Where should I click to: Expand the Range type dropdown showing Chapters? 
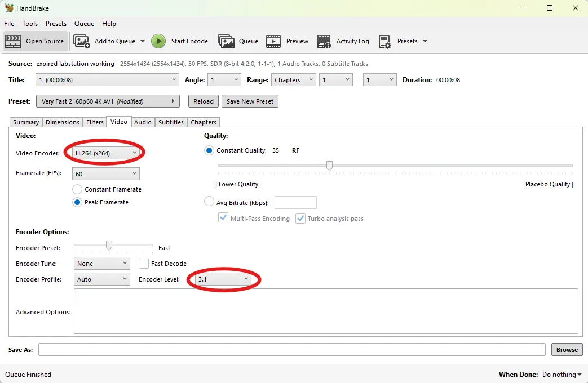click(x=293, y=80)
